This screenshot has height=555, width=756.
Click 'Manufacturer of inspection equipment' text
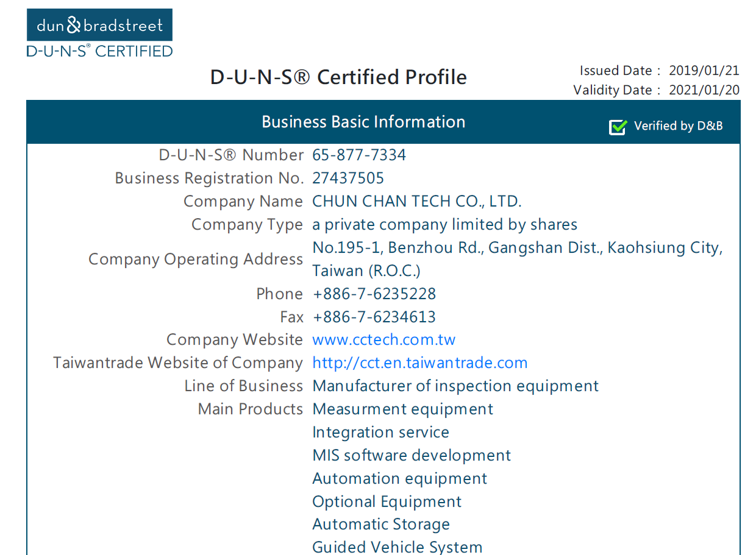(455, 386)
